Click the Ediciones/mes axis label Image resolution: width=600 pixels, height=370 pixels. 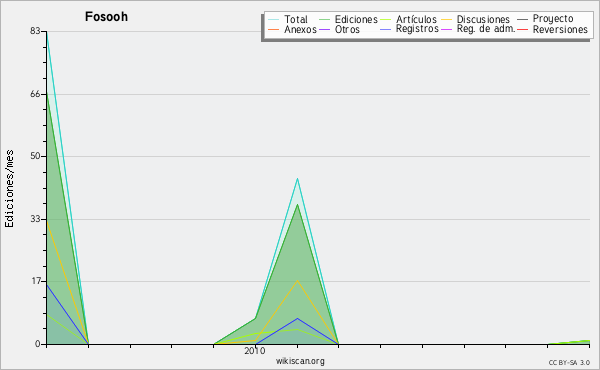[9, 189]
